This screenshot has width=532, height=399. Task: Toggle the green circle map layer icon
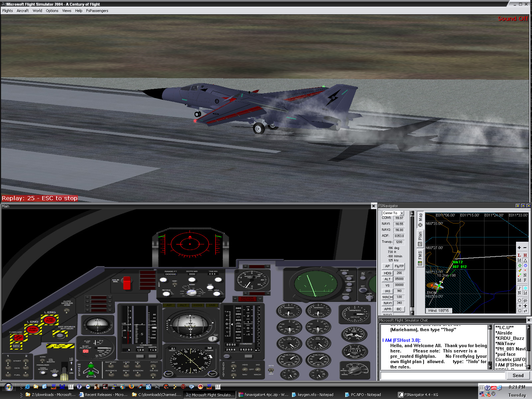click(519, 265)
